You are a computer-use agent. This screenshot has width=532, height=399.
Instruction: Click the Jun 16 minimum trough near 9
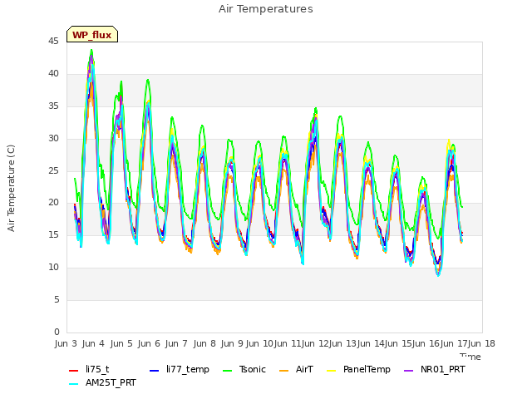coord(438,275)
